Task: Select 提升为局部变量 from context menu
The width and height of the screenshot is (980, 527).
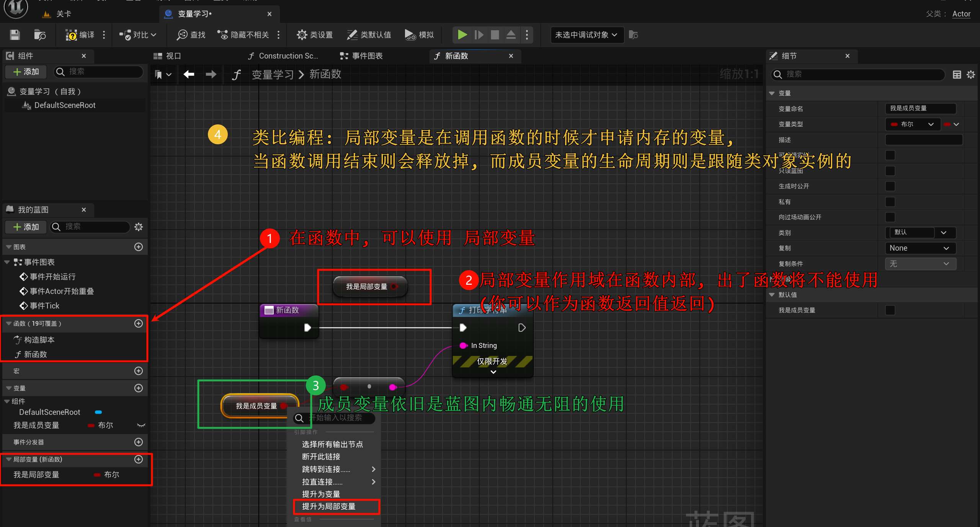Action: pos(329,506)
